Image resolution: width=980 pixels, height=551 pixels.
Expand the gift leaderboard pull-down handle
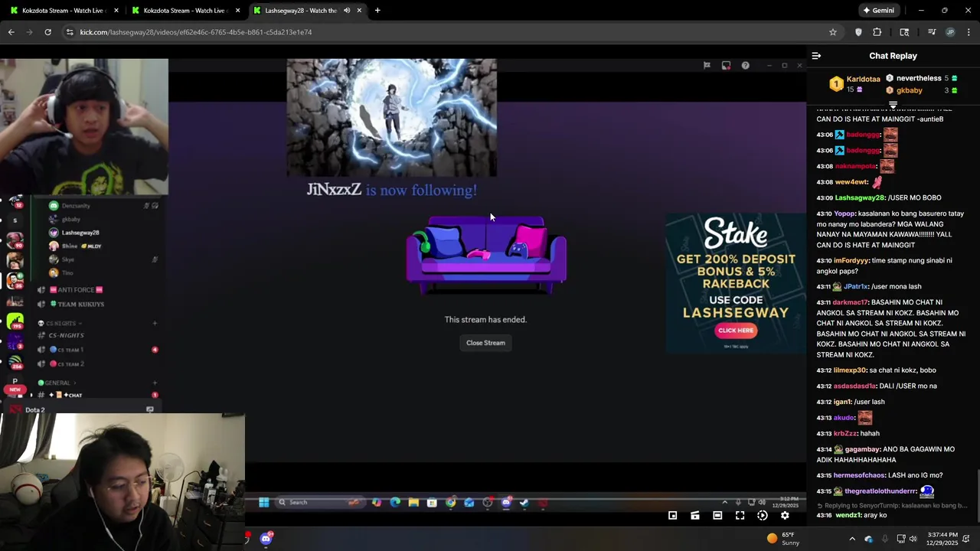tap(893, 105)
